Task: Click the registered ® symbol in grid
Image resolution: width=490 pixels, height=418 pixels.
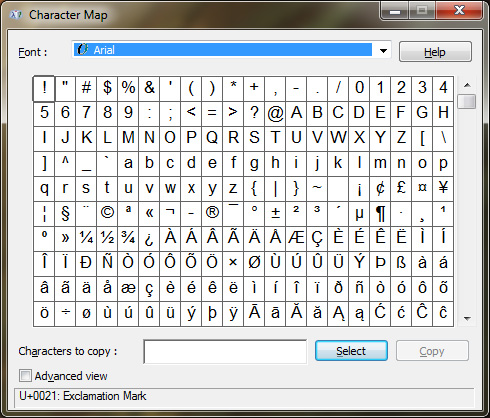Action: click(212, 213)
